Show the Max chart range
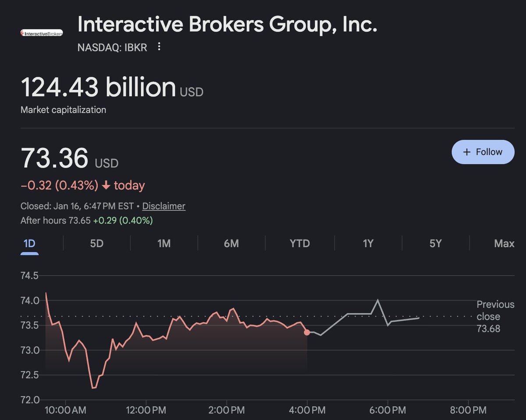Viewport: 526px width, 420px height. 504,243
